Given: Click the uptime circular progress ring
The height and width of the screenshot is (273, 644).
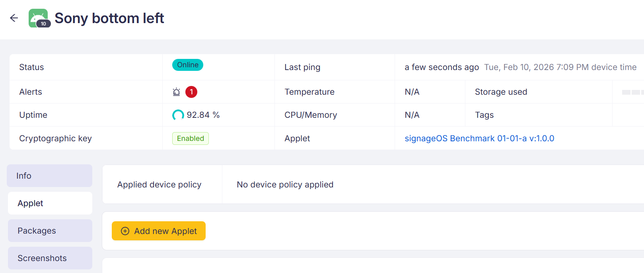Looking at the screenshot, I should coord(178,115).
